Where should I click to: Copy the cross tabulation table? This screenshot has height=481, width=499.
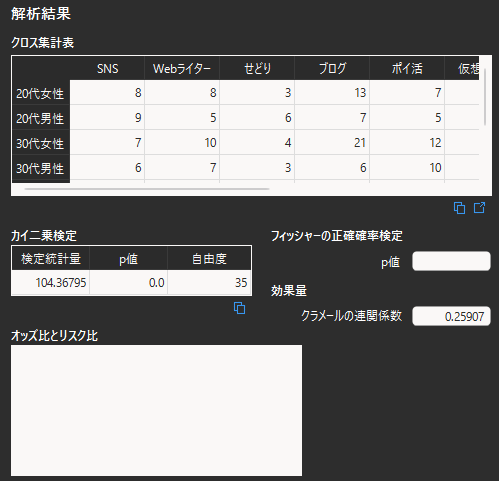(x=459, y=208)
